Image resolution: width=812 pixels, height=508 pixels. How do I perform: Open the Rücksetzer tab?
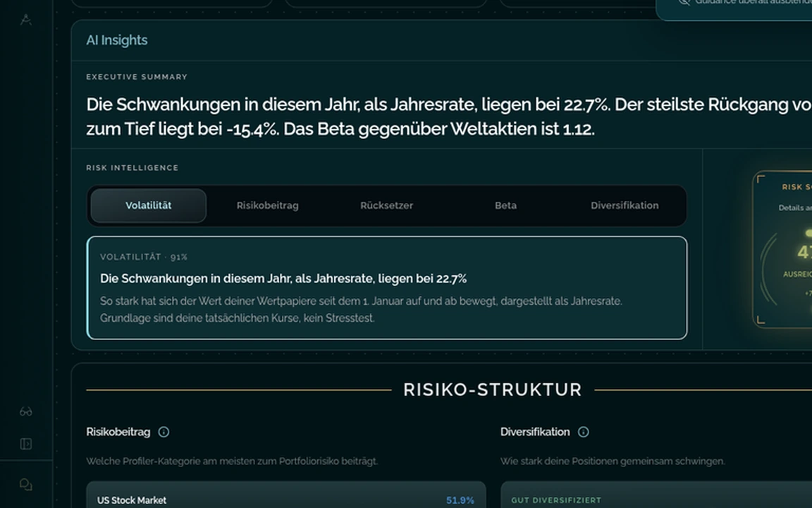(x=387, y=206)
